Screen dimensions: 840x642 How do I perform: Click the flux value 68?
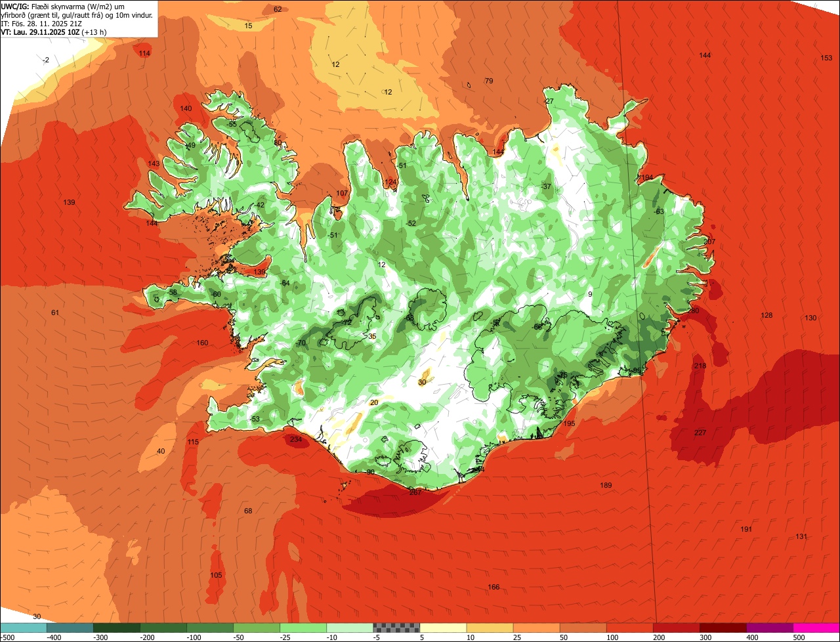point(248,511)
